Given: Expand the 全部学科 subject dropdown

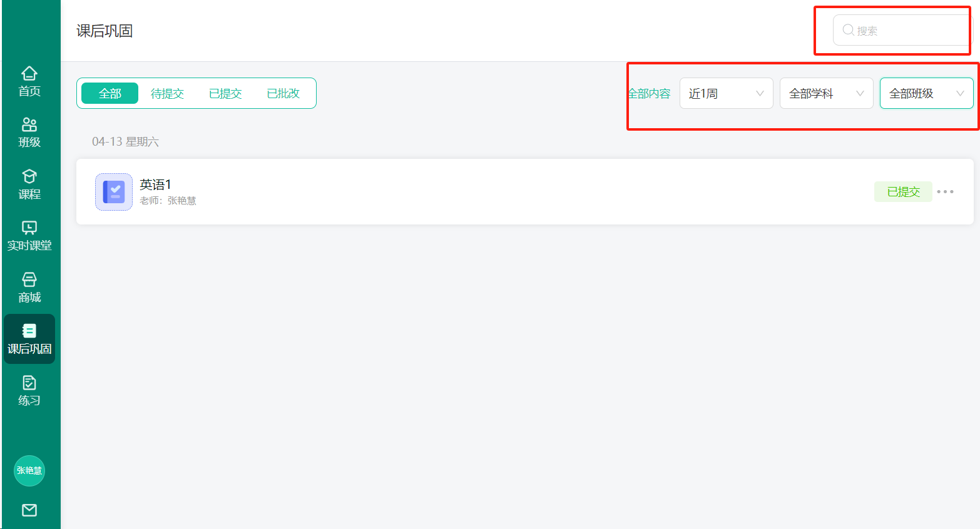Looking at the screenshot, I should [827, 93].
